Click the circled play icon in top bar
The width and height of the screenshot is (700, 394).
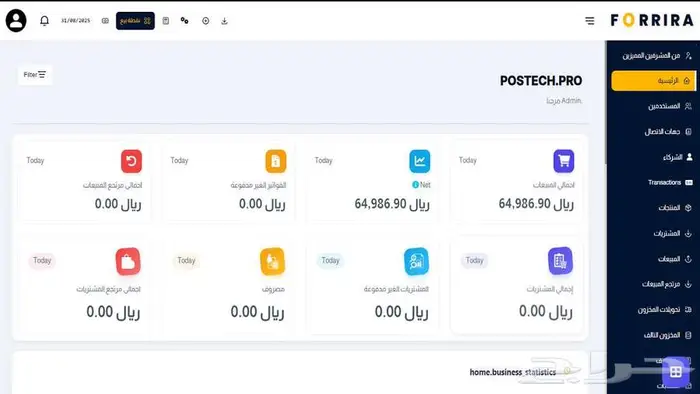coord(205,21)
